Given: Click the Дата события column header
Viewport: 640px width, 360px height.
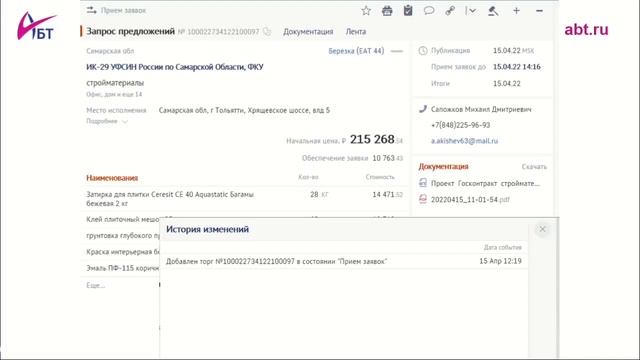Looking at the screenshot, I should tap(502, 247).
